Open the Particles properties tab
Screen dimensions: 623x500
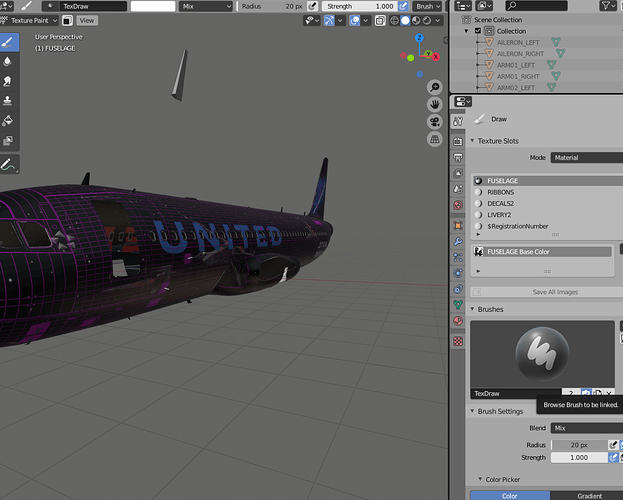pos(458,257)
